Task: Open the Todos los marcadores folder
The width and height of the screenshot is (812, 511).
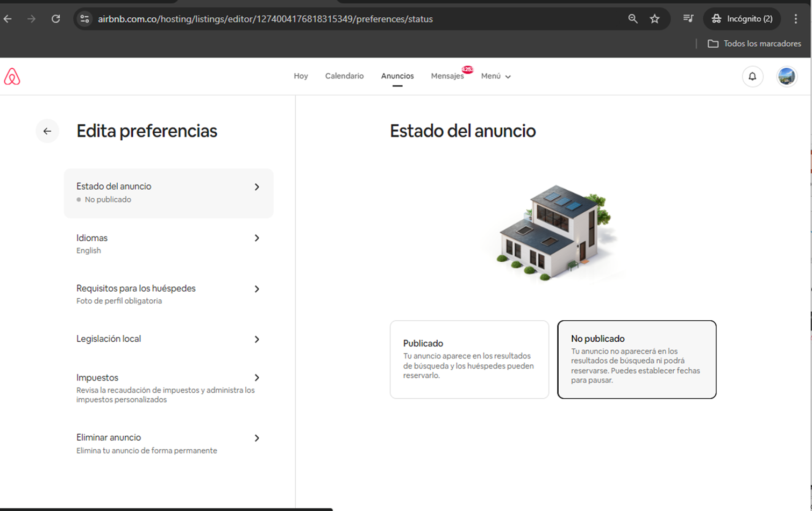Action: 754,44
